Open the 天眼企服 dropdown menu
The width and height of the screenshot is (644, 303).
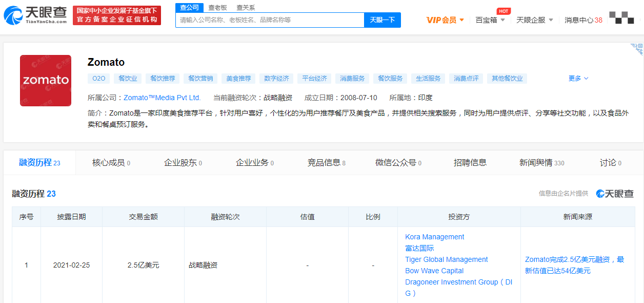point(535,20)
